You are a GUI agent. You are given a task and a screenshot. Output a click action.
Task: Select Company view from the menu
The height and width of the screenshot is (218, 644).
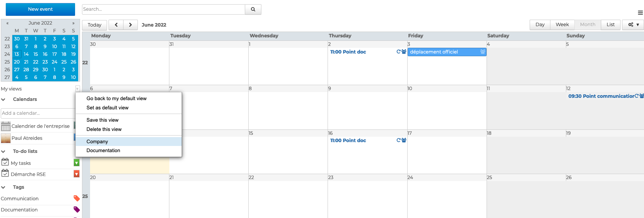[97, 141]
